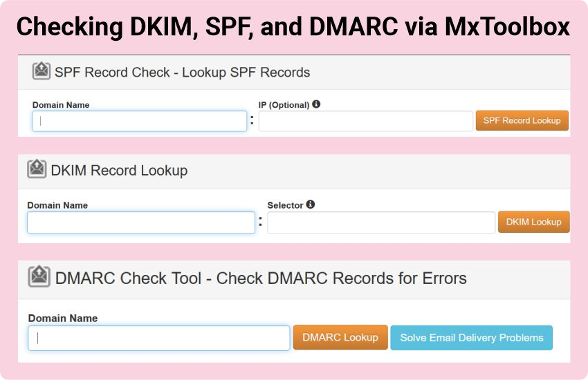Click the IP (Optional) input field

366,121
